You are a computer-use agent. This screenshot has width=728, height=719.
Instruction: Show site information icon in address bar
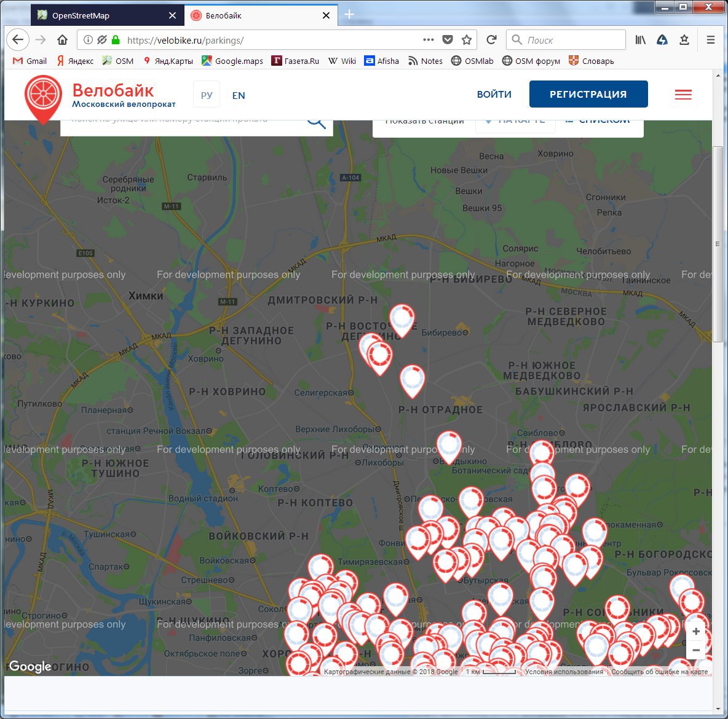click(x=88, y=40)
